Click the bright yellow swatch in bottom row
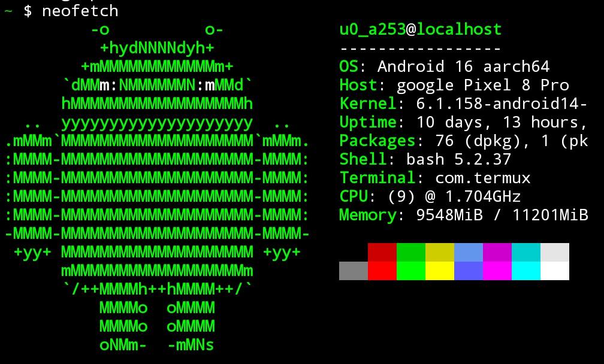This screenshot has height=364, width=604. pyautogui.click(x=440, y=271)
